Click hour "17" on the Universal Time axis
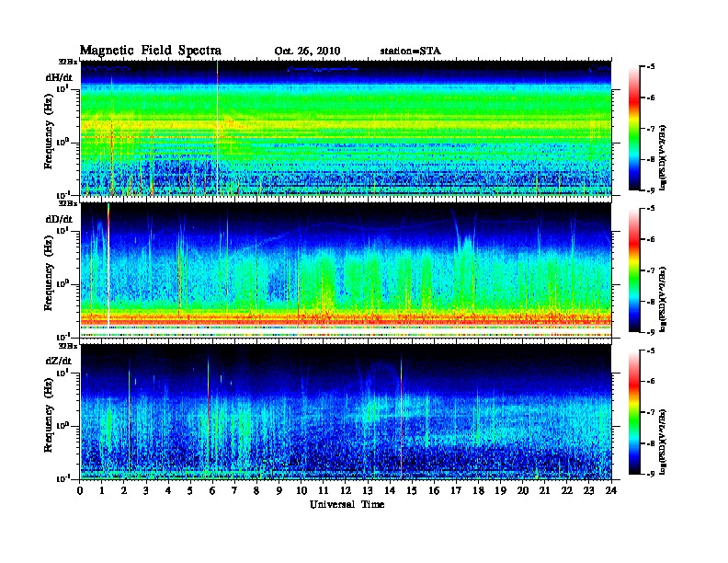Screen dimensions: 728x563 coord(457,490)
